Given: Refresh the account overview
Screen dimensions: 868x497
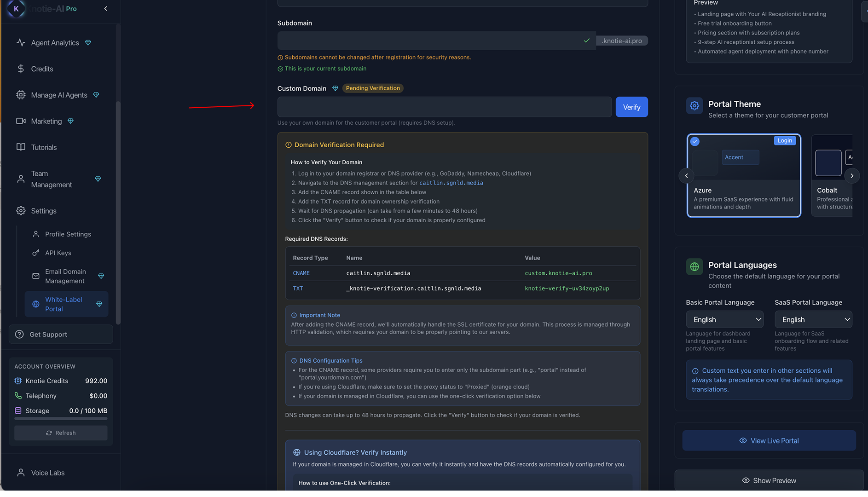Looking at the screenshot, I should [x=61, y=433].
